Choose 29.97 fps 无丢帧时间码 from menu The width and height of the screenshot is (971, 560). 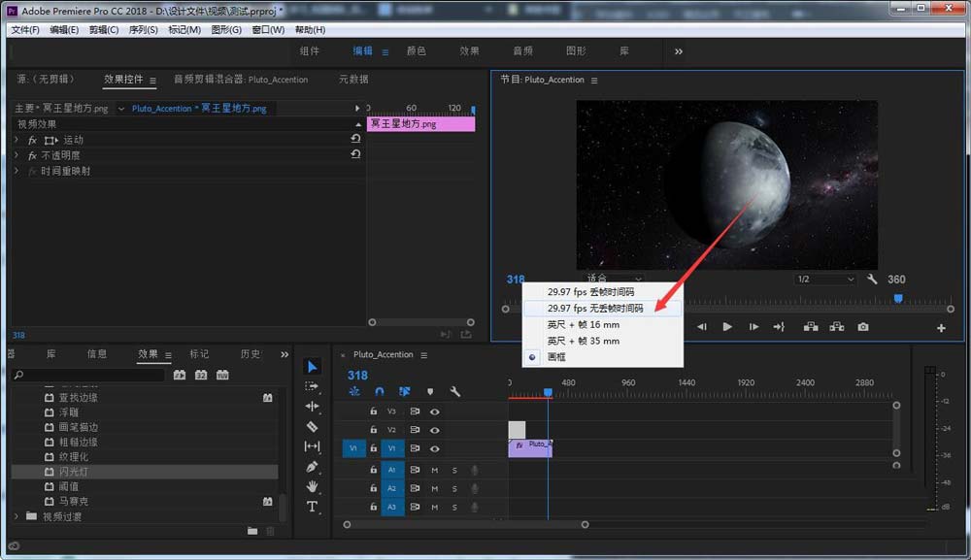(595, 308)
